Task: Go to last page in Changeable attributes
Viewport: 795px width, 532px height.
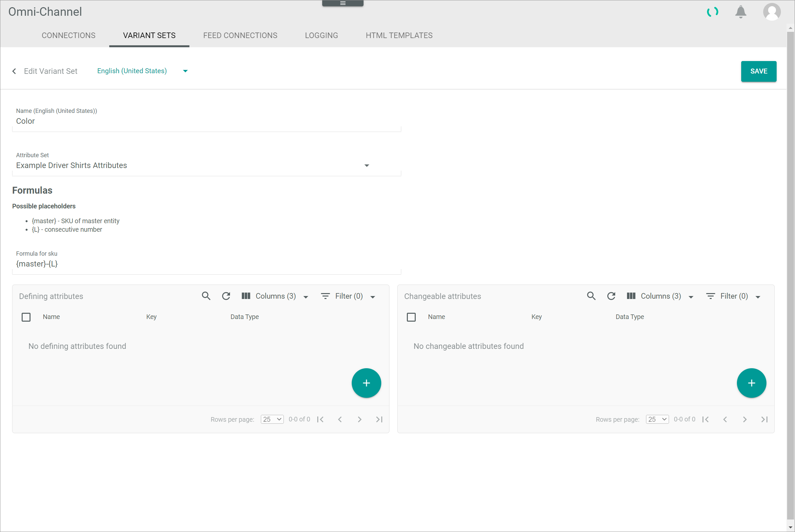Action: coord(765,419)
